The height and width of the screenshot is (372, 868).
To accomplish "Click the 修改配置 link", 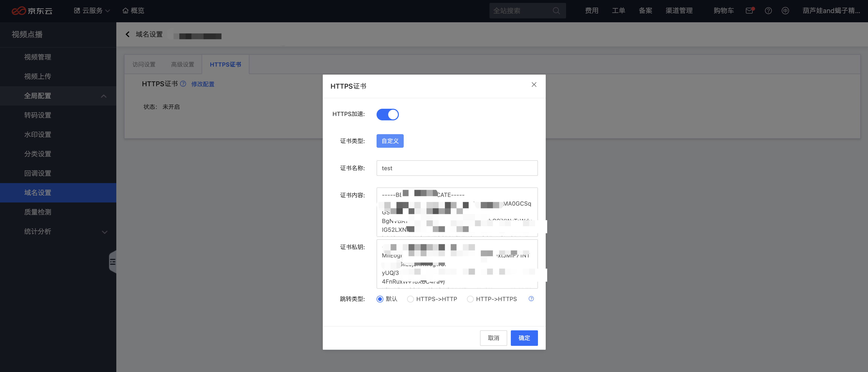I will [x=203, y=84].
